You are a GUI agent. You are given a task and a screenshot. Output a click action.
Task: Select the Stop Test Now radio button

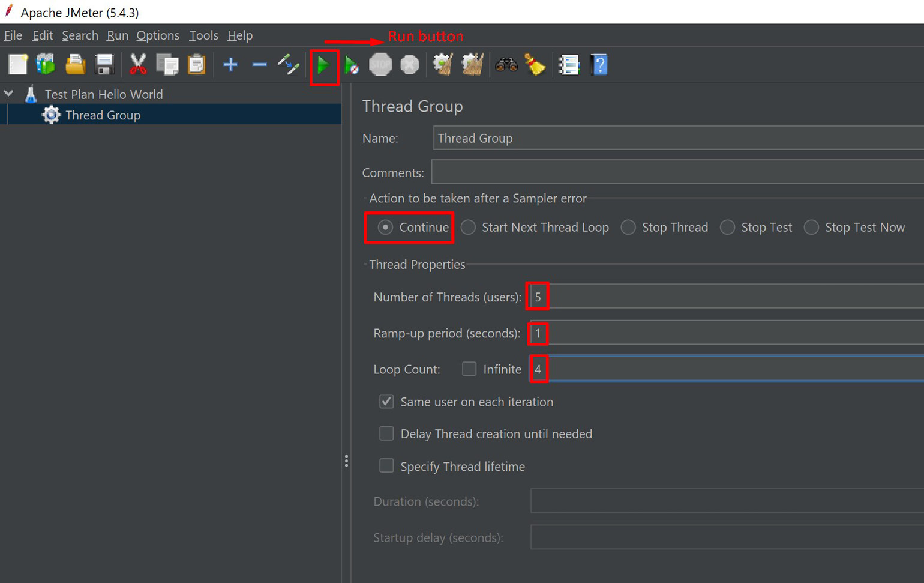point(811,228)
